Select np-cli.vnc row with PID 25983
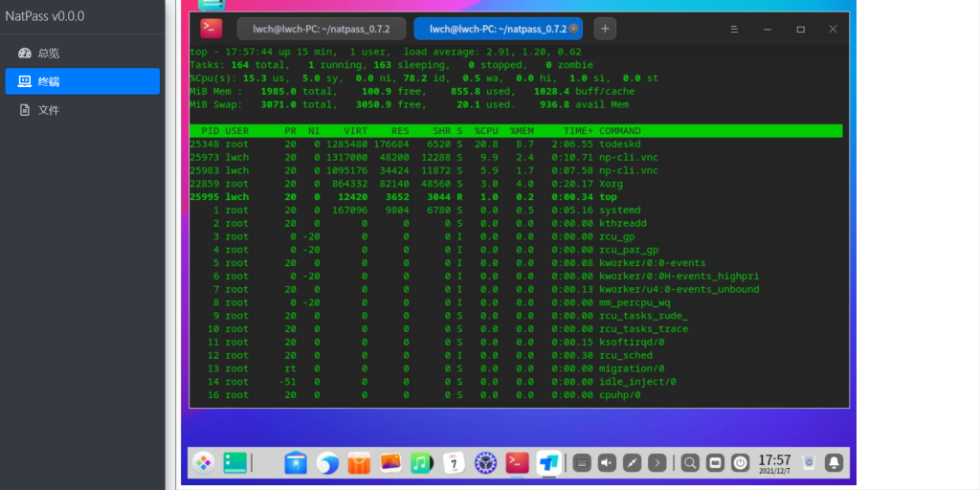The height and width of the screenshot is (490, 980). (x=516, y=170)
